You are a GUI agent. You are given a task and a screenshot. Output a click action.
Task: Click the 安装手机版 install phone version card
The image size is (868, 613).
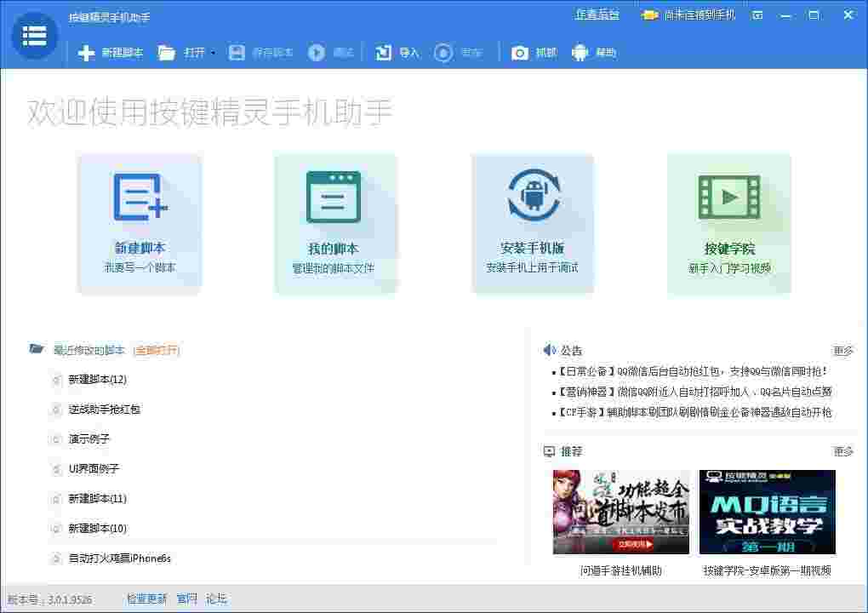(x=532, y=223)
